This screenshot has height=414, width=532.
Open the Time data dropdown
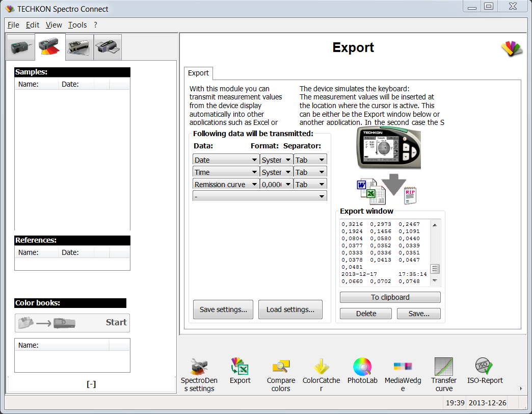(x=226, y=172)
